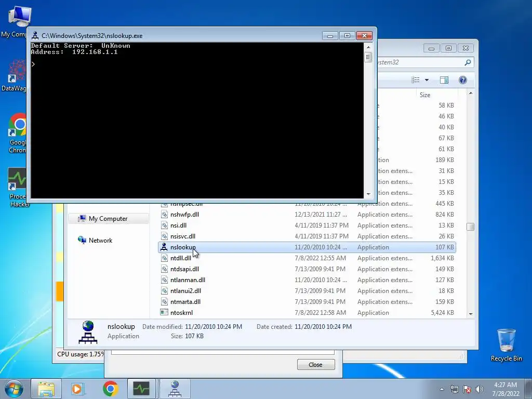532x399 pixels.
Task: Click the 7/8/2022 12:55 AM date cell
Action: [x=320, y=258]
